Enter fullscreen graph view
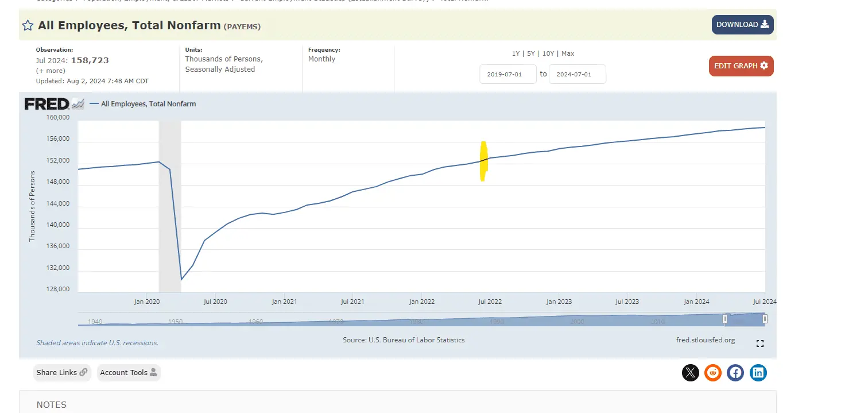This screenshot has width=868, height=413. point(760,343)
